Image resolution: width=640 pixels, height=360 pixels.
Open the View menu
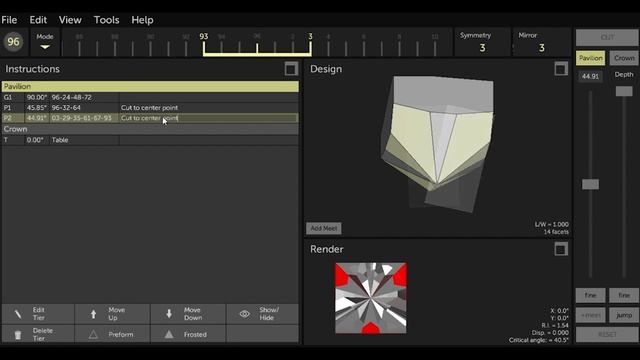coord(70,20)
